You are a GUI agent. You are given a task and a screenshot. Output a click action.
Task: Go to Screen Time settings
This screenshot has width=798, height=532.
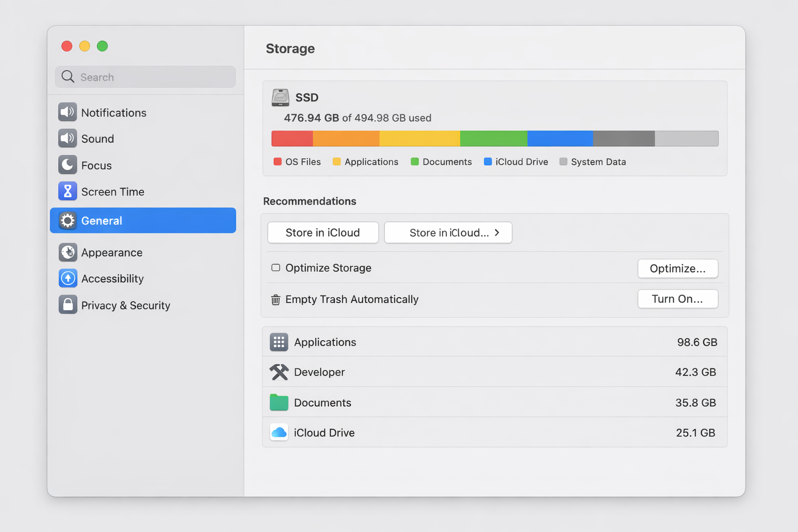143,191
